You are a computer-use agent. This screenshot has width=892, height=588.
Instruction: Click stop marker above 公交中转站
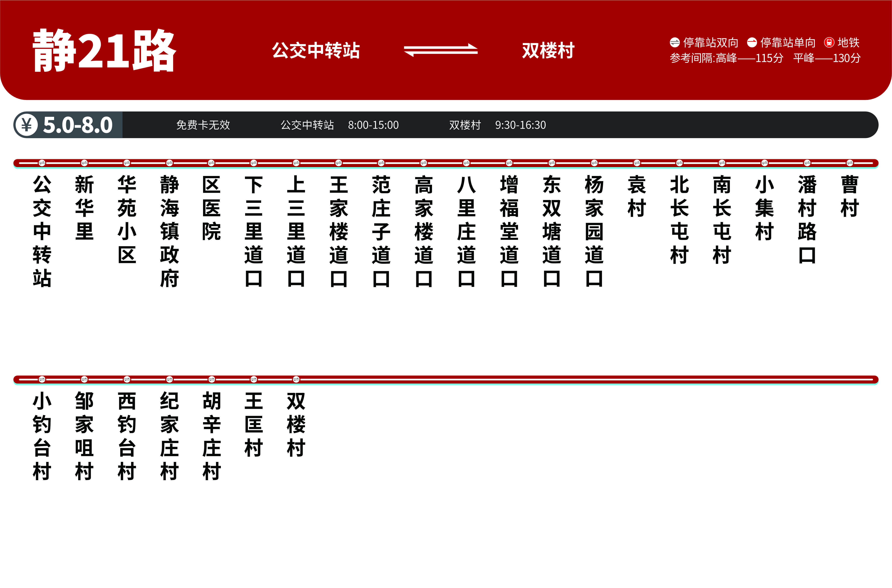click(x=42, y=163)
